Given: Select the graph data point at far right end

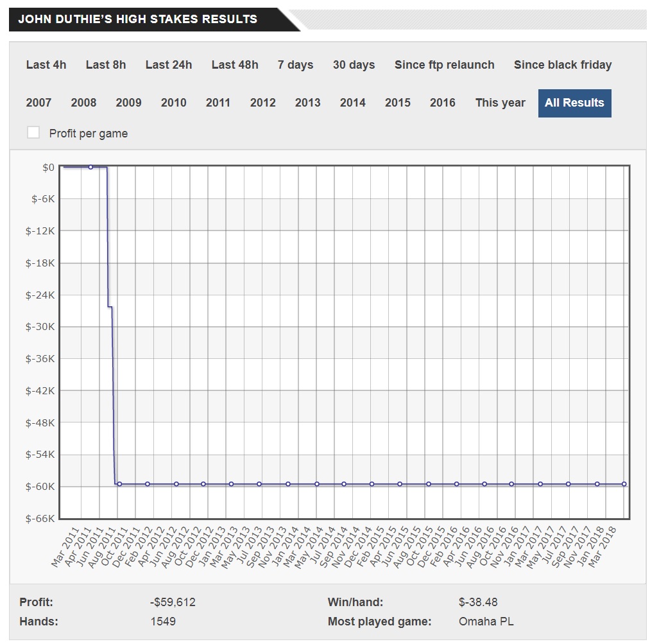Looking at the screenshot, I should point(624,483).
